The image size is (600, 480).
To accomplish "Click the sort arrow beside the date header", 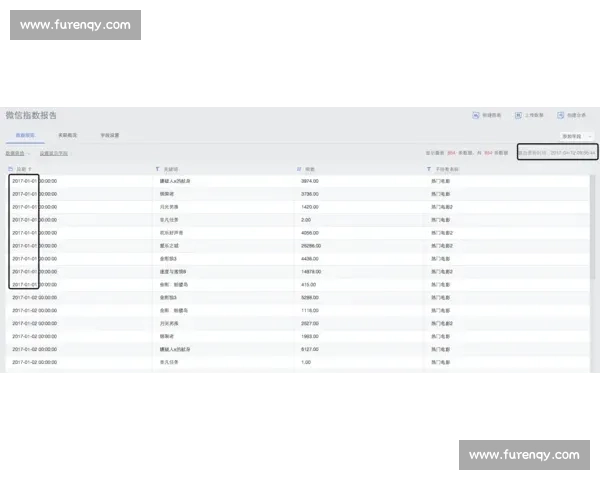I will (x=30, y=168).
